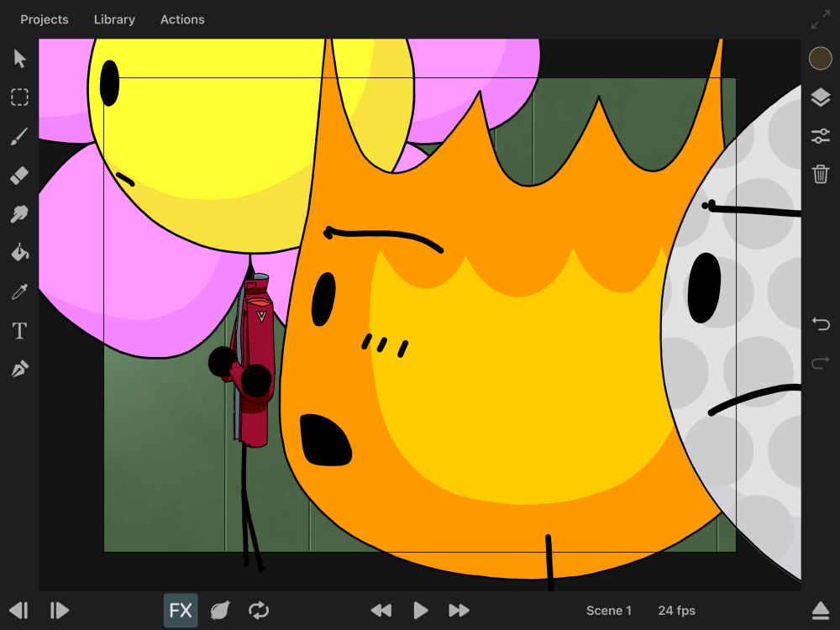Select the Smudge tool

(20, 213)
